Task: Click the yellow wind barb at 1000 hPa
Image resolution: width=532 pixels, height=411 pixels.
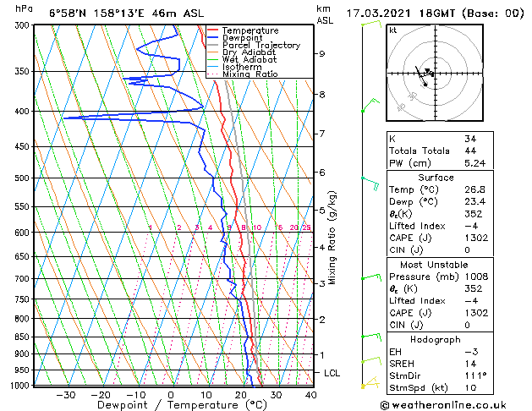Action: point(368,384)
